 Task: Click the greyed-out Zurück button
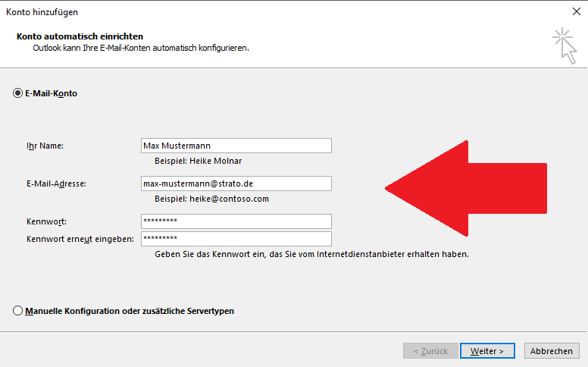click(x=430, y=351)
